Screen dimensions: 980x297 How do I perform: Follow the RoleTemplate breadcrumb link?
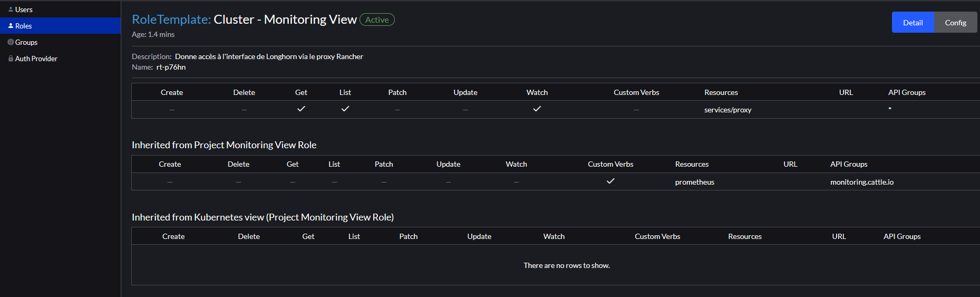pyautogui.click(x=171, y=20)
